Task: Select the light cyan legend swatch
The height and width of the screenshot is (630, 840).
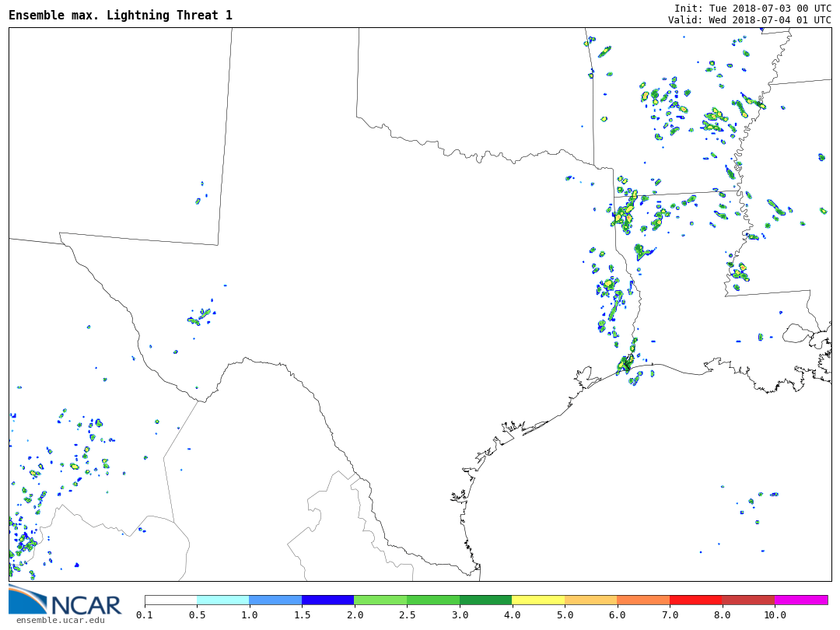Action: point(223,600)
